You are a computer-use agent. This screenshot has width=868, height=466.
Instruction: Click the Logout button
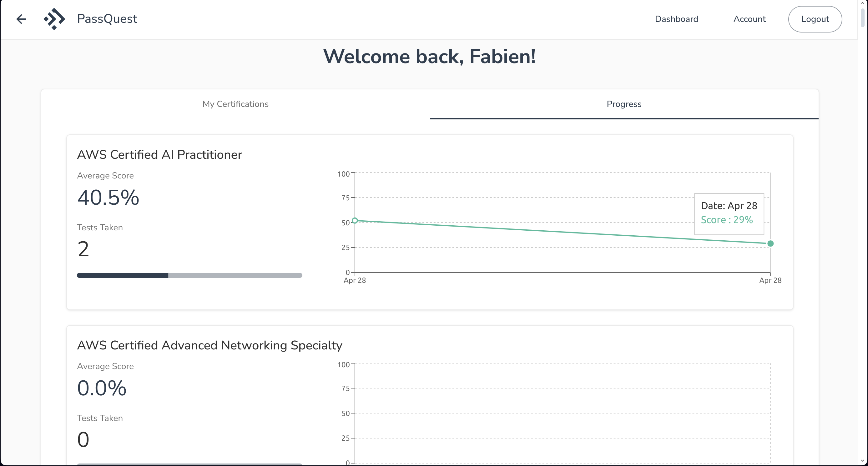(x=815, y=19)
